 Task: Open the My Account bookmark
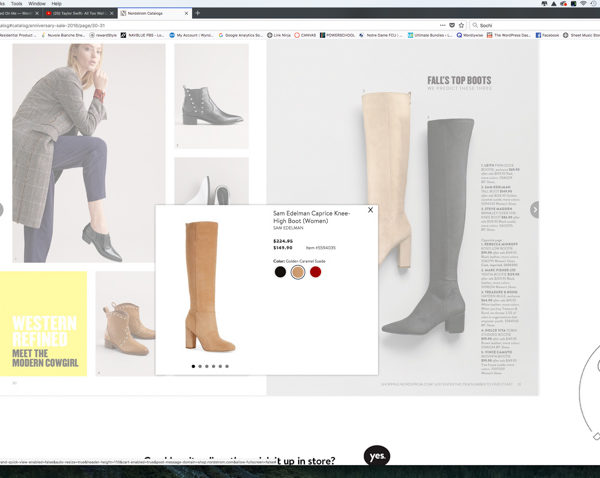point(191,35)
